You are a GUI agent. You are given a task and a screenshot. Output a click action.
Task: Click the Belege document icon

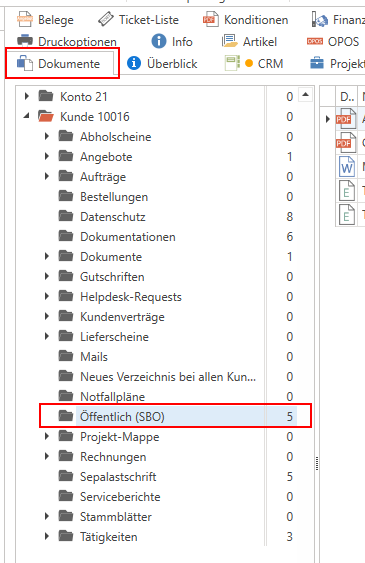25,19
